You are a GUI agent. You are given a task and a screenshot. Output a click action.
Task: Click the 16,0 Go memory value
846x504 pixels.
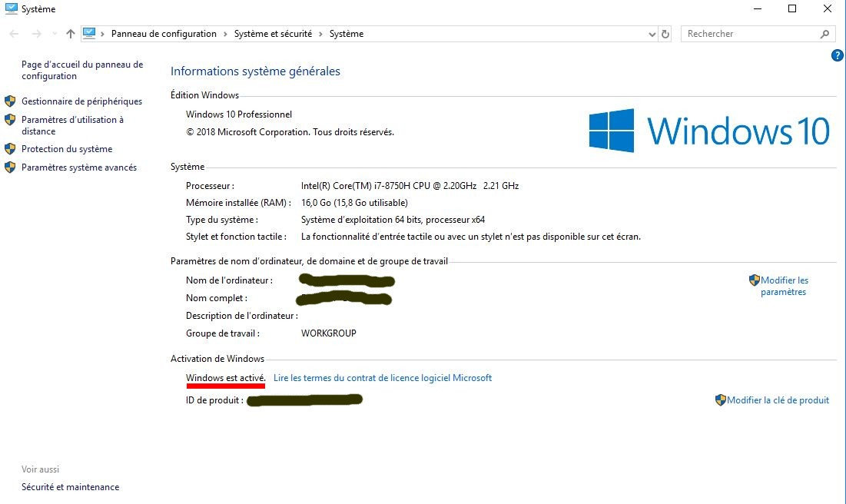click(354, 203)
